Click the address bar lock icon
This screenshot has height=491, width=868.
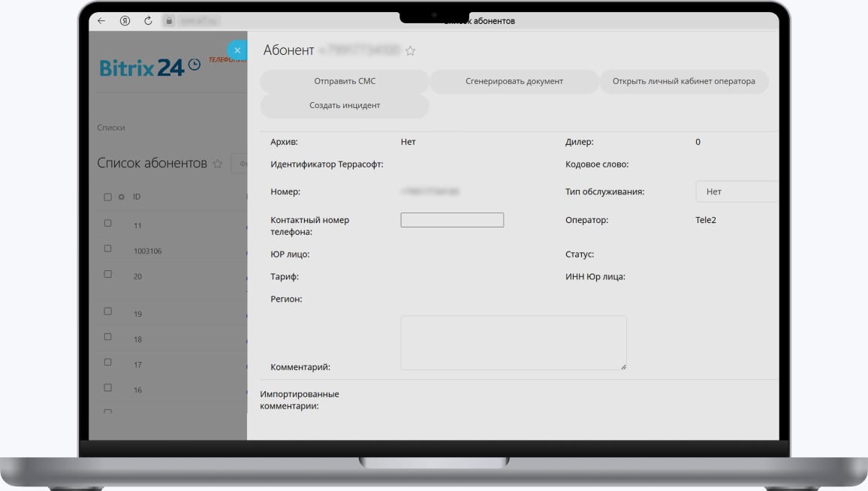[x=169, y=21]
